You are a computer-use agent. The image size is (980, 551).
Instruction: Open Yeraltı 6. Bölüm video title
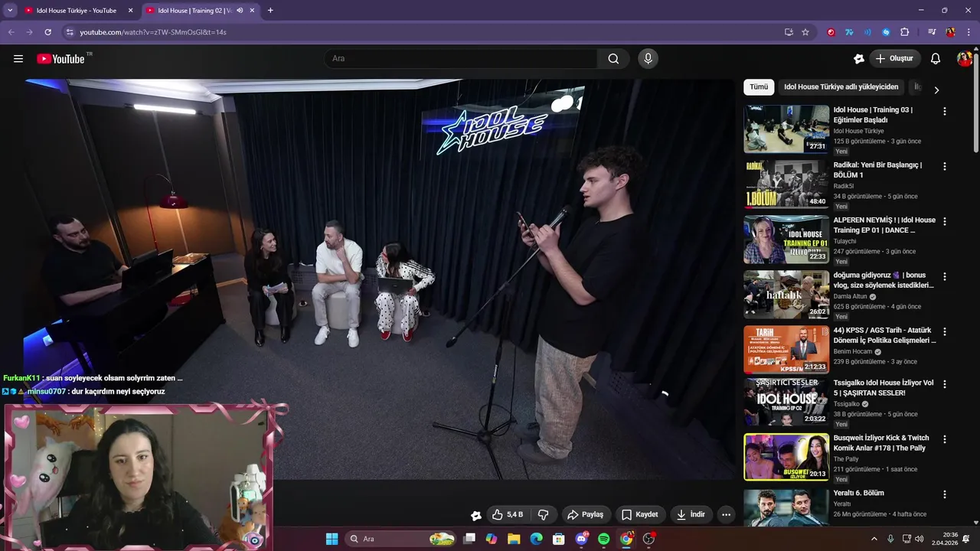pos(858,493)
